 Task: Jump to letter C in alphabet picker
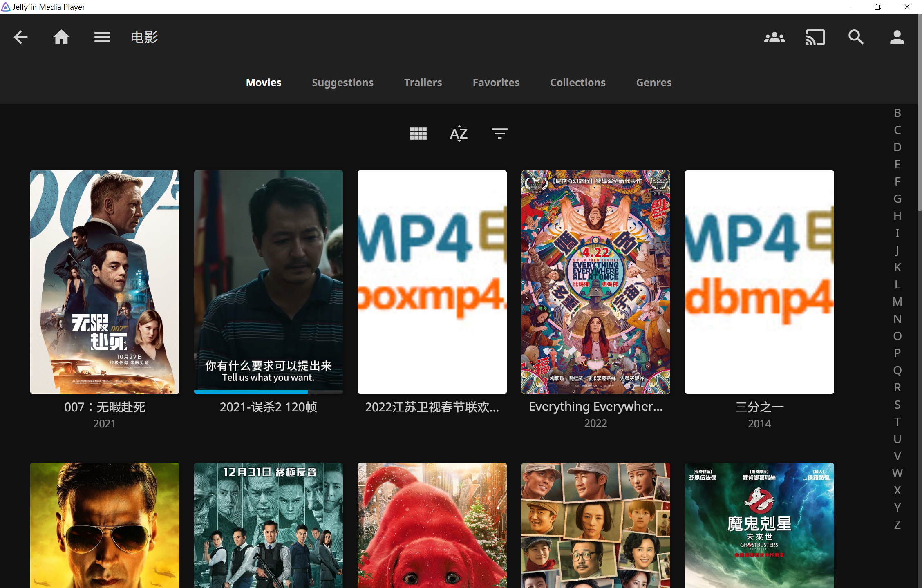pos(897,130)
